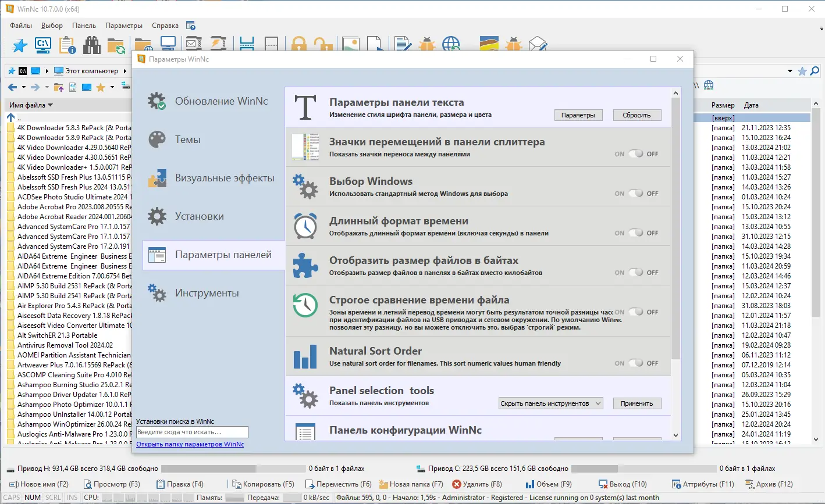Click the envelope with pencil toolbar icon
The height and width of the screenshot is (504, 825).
[539, 44]
